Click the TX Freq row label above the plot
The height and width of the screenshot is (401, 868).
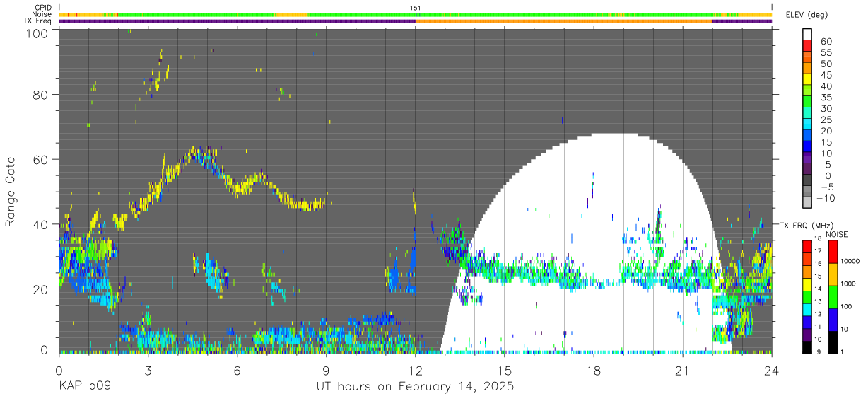[x=38, y=21]
